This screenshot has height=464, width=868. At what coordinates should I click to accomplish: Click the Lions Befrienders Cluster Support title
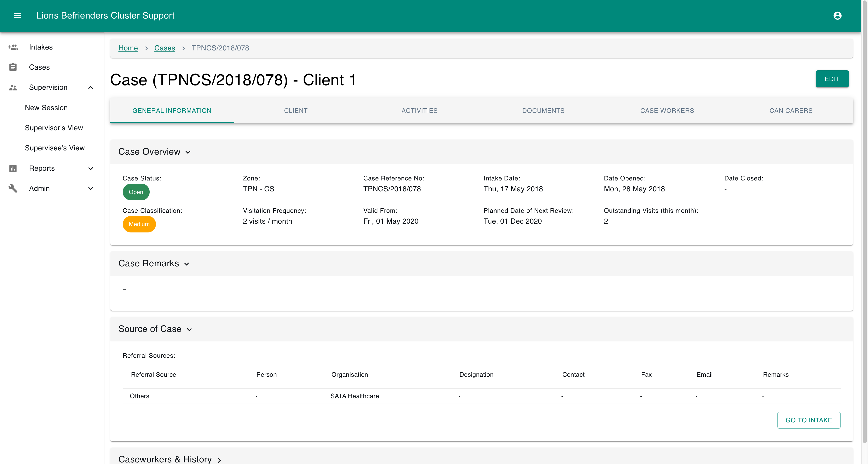pyautogui.click(x=106, y=16)
